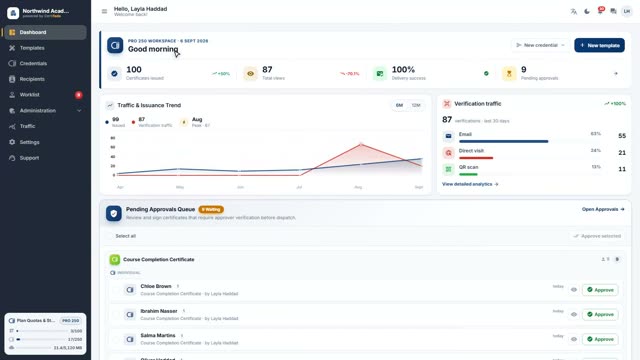This screenshot has height=360, width=640.
Task: Check the Select all checkbox
Action: 109,236
